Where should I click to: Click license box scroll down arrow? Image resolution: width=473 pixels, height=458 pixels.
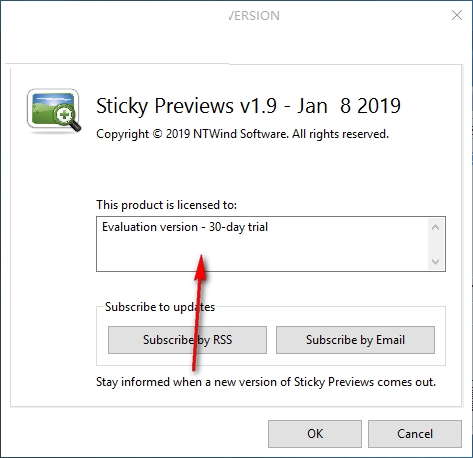pos(435,261)
